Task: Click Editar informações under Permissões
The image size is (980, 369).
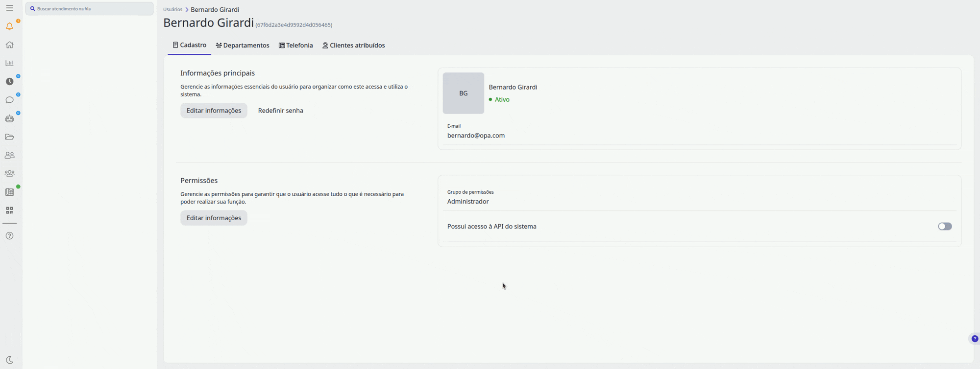Action: pyautogui.click(x=214, y=218)
